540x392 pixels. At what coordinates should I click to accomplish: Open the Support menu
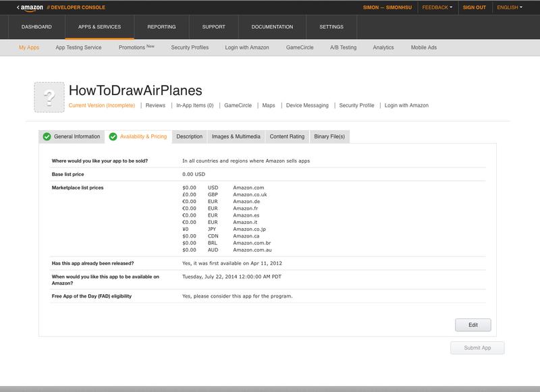point(213,27)
